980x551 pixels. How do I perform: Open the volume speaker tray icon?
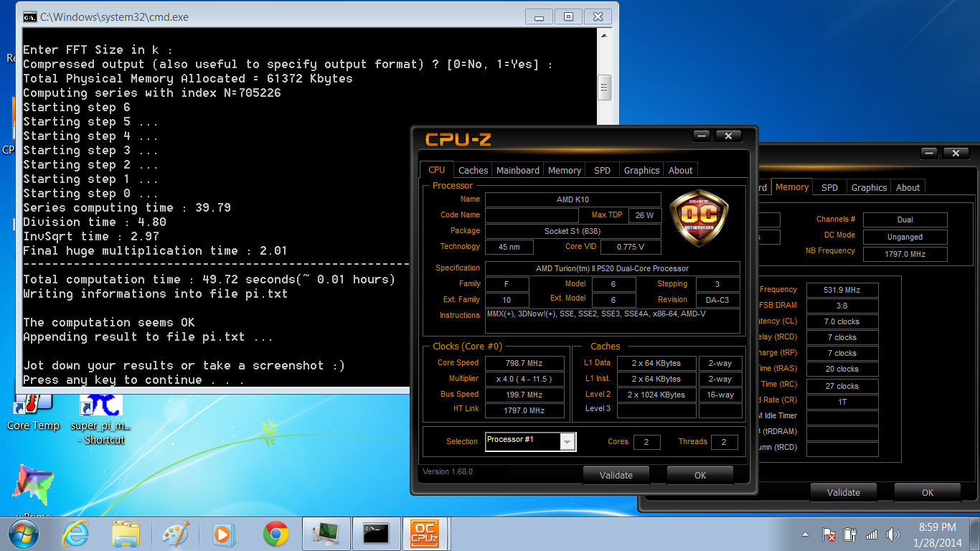[893, 534]
